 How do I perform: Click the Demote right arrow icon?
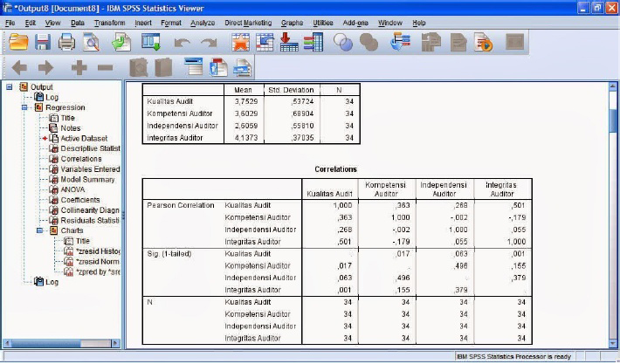pos(45,67)
